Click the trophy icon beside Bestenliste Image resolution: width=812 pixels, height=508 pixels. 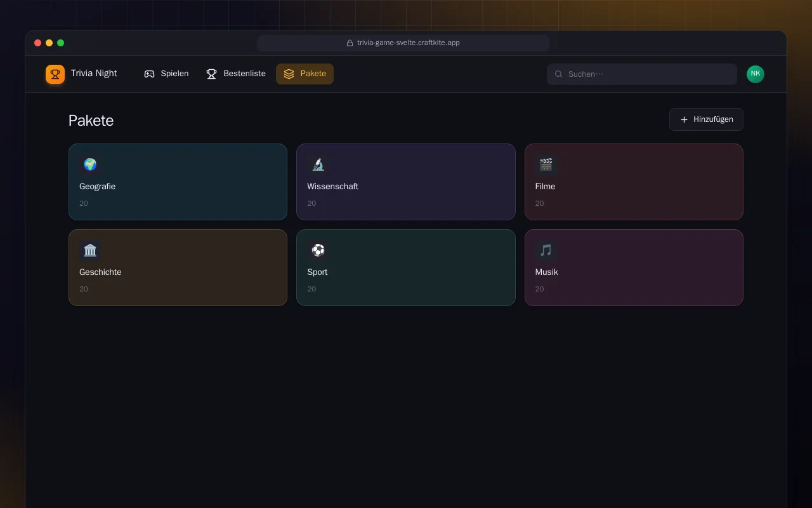tap(212, 74)
